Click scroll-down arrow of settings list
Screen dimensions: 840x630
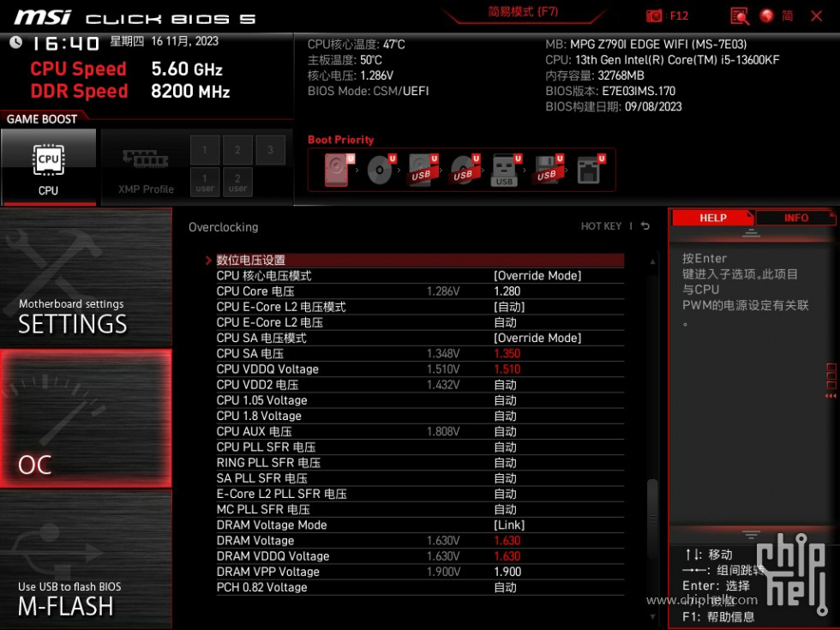[x=652, y=616]
